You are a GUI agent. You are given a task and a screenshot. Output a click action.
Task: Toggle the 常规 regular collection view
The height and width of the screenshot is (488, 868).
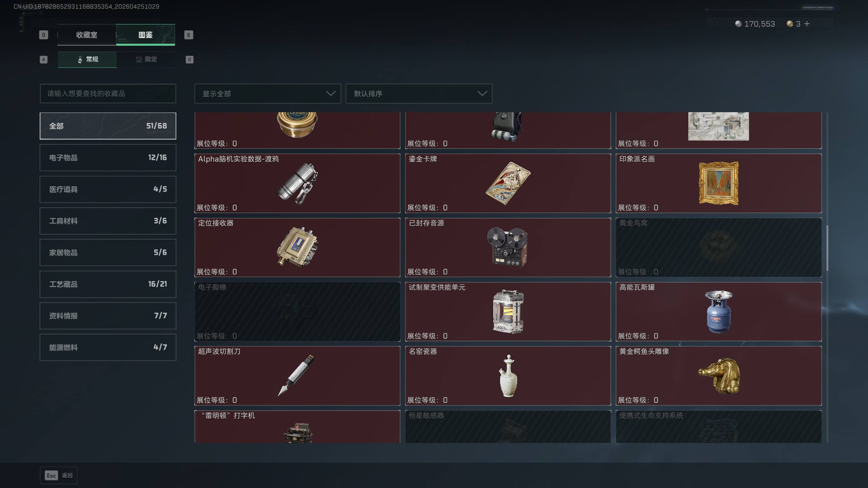(x=87, y=59)
